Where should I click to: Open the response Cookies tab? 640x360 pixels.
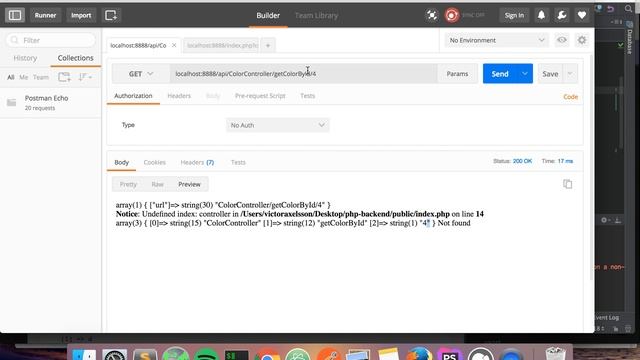click(154, 162)
